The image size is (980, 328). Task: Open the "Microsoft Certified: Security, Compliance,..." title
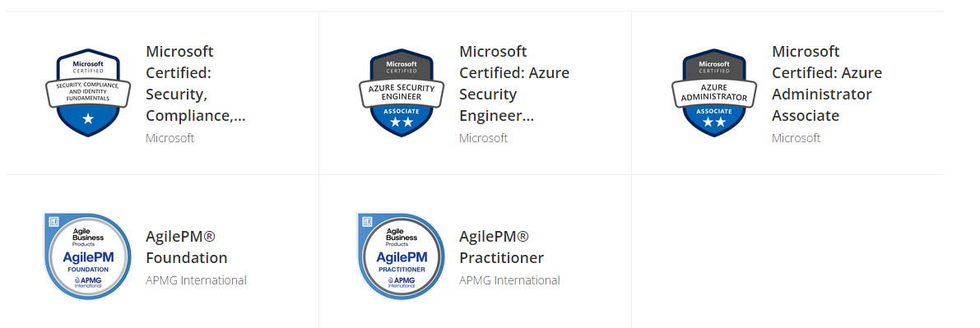pos(195,83)
